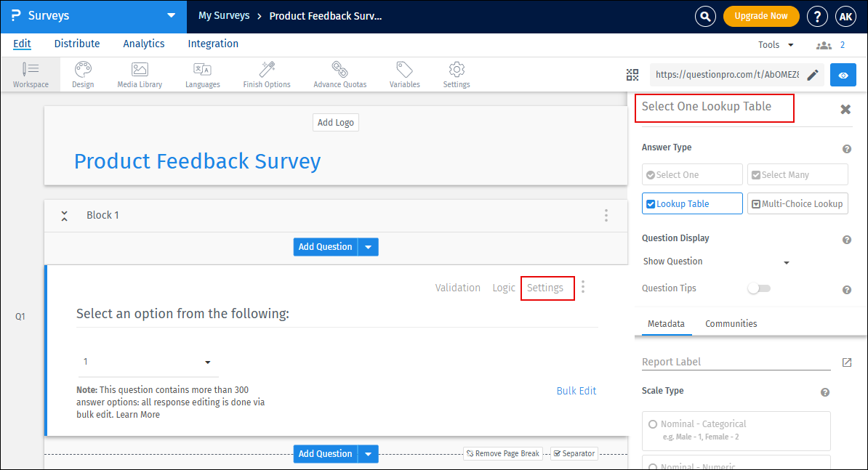Select the Select Many answer type
Viewport: 868px width, 470px height.
[x=797, y=175]
